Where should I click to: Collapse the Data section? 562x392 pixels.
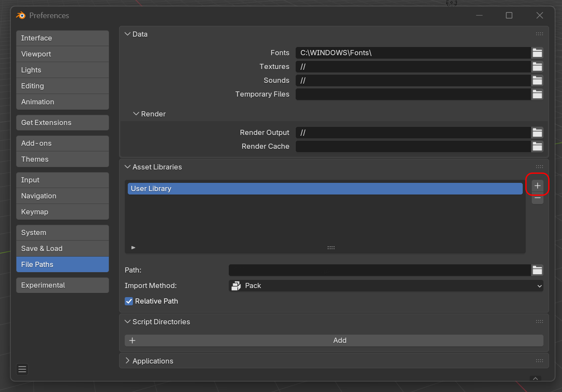[128, 34]
